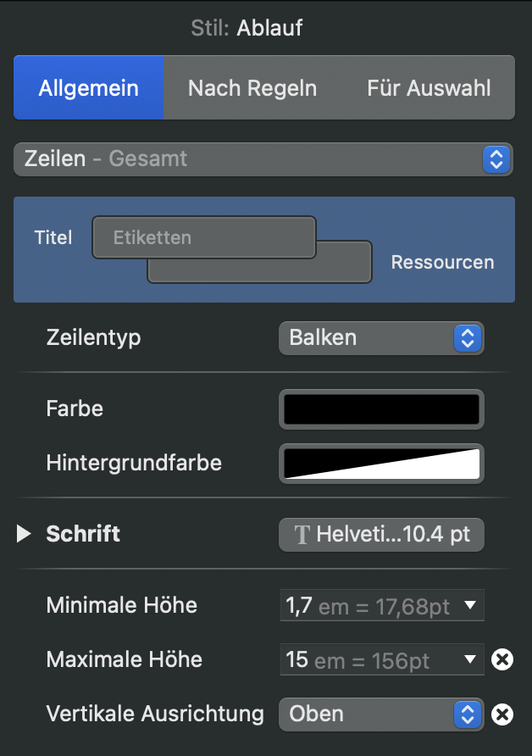Click the blue stepper icon on Zeilentyp

click(x=468, y=337)
